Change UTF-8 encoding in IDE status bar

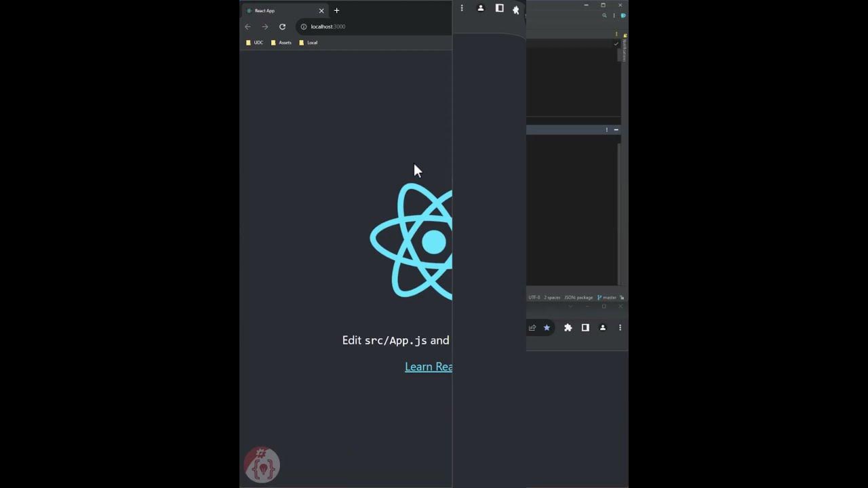pyautogui.click(x=534, y=298)
